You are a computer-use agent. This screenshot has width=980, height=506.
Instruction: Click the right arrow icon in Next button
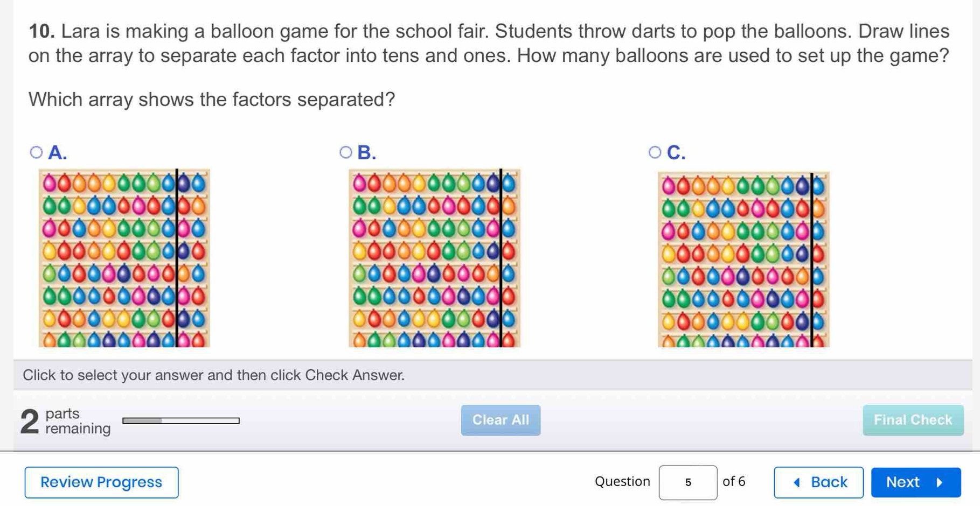[940, 482]
